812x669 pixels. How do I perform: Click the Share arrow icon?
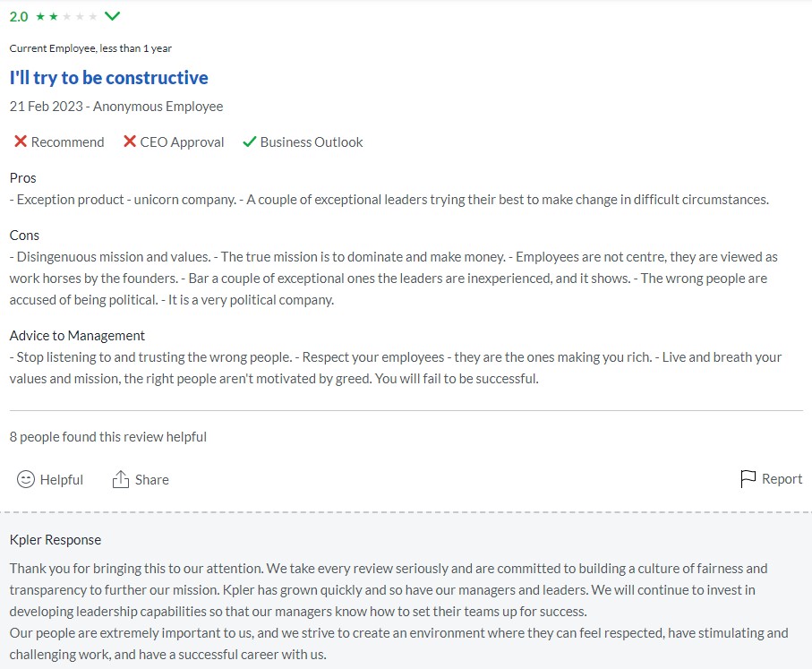(x=121, y=479)
